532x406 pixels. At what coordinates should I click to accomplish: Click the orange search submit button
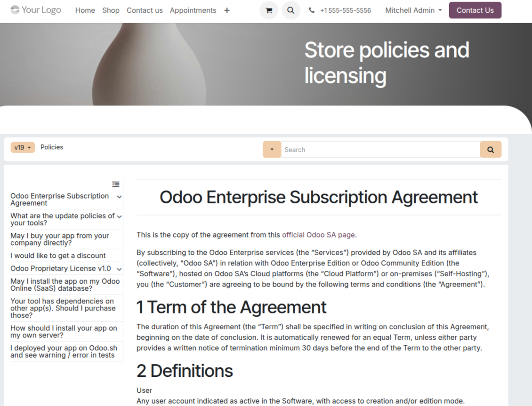coord(491,150)
